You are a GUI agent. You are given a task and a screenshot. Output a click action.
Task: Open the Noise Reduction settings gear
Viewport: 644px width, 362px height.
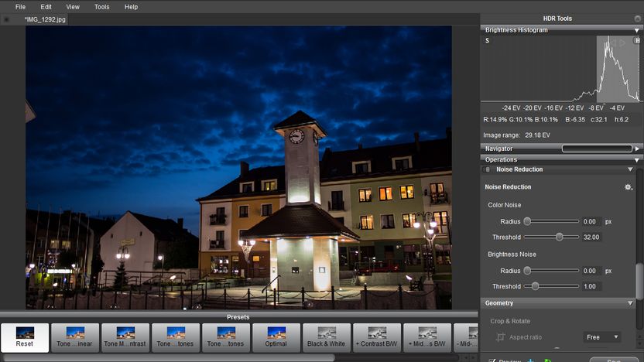628,187
